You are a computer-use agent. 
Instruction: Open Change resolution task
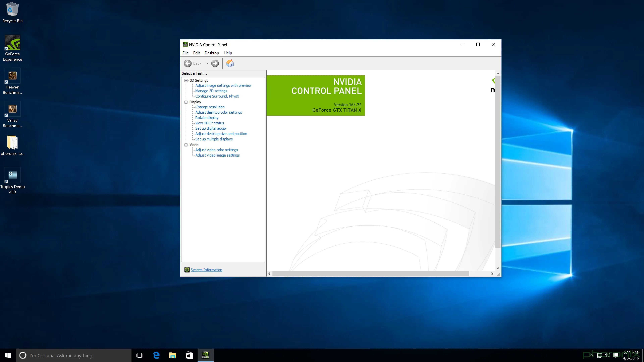210,107
